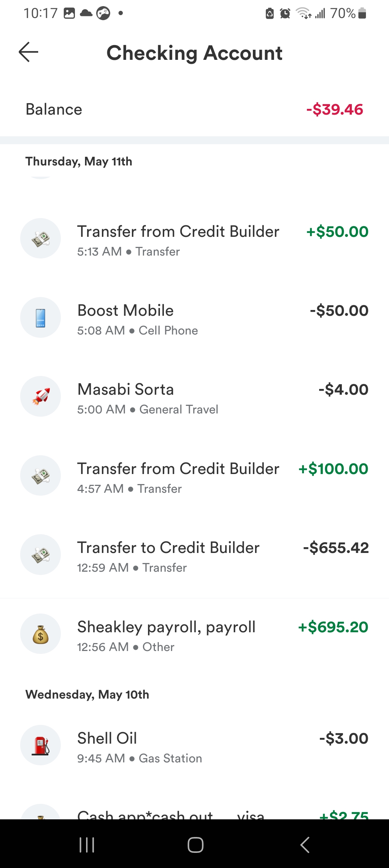389x868 pixels.
Task: Tap the back arrow in the header
Action: [x=28, y=52]
